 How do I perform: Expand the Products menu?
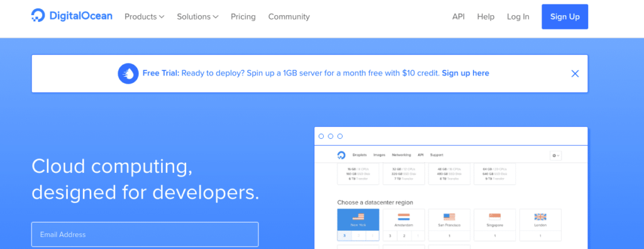pyautogui.click(x=145, y=17)
